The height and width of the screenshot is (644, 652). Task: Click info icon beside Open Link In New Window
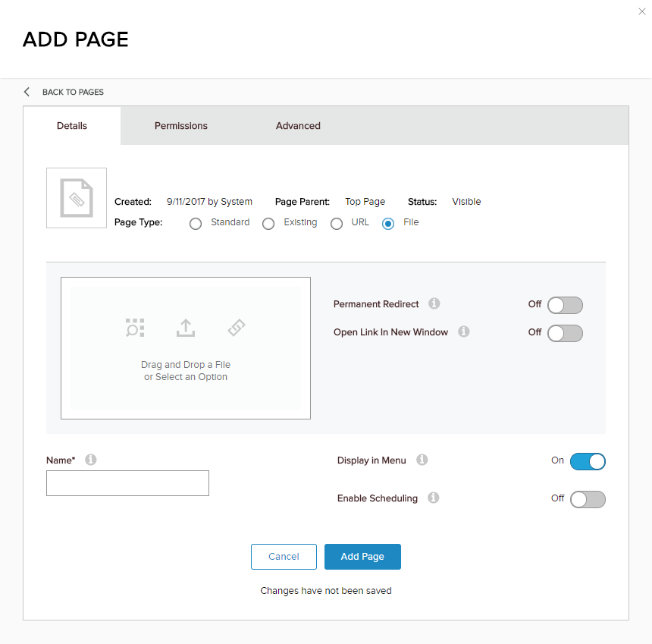[464, 331]
